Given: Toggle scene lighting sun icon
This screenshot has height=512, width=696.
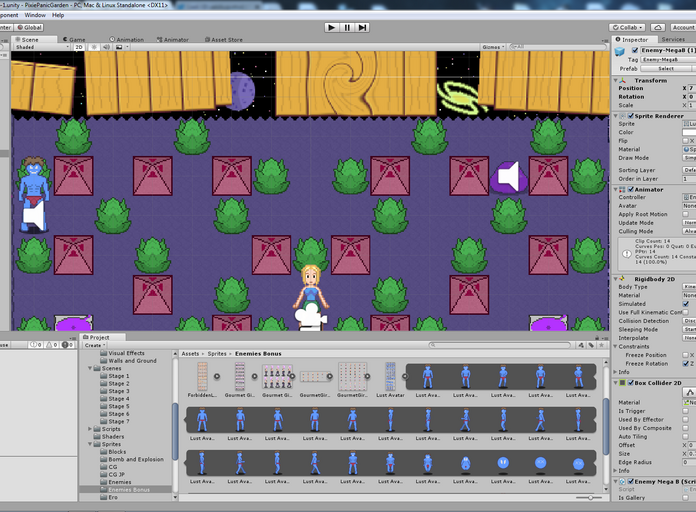Looking at the screenshot, I should point(94,47).
